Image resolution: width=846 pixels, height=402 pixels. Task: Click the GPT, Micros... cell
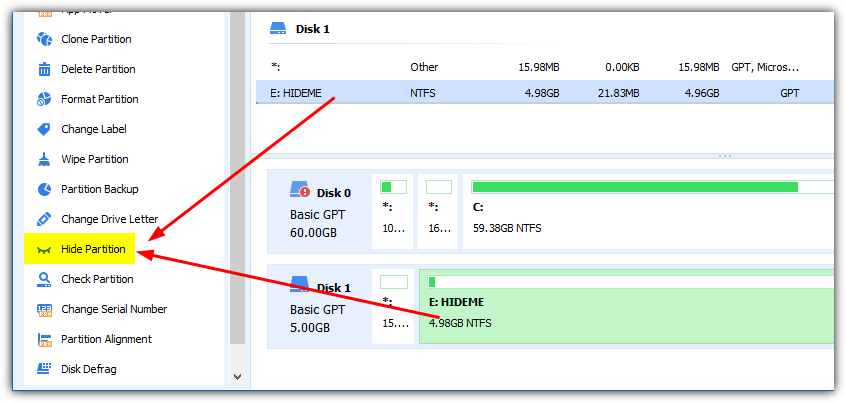tap(765, 67)
